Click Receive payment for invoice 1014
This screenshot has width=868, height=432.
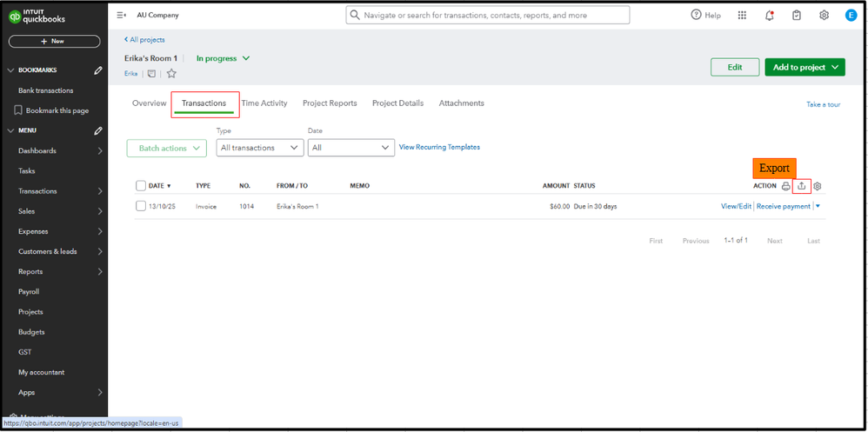pos(784,206)
